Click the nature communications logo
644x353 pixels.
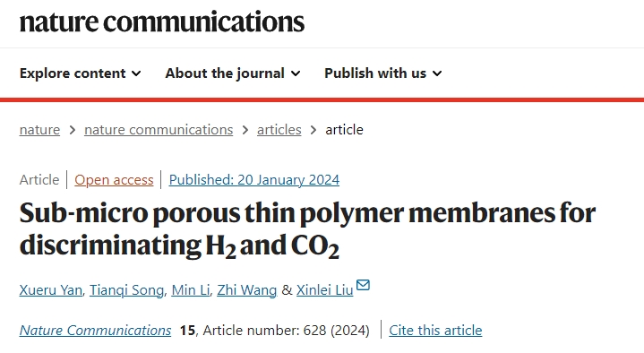tap(162, 22)
